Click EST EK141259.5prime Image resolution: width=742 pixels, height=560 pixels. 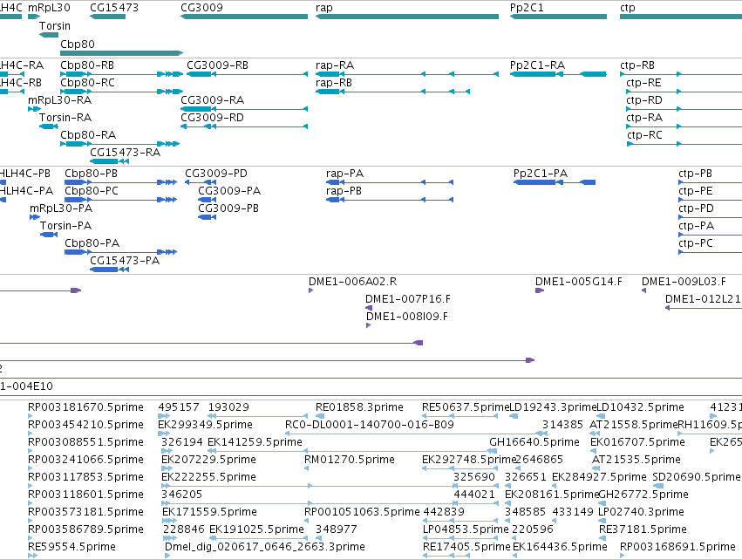255,442
